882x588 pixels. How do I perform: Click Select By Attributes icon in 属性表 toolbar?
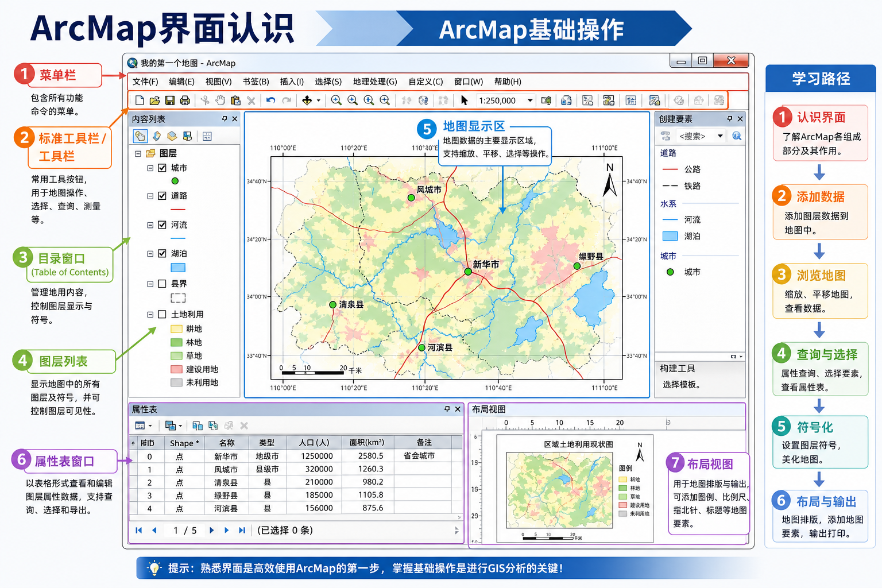point(198,425)
